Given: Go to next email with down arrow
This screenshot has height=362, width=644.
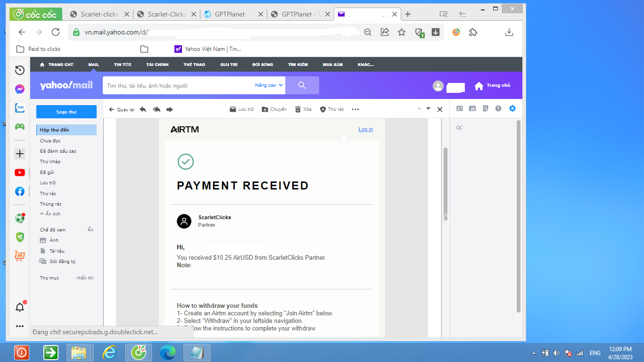Looking at the screenshot, I should coord(429,108).
